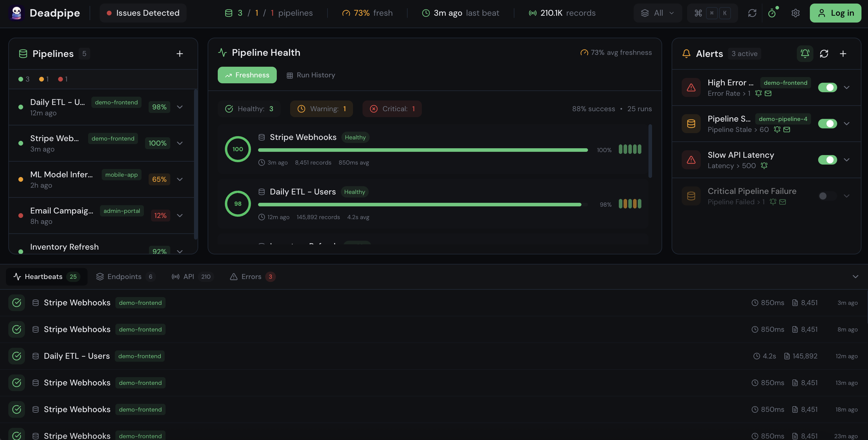Open the Errors tab

252,276
